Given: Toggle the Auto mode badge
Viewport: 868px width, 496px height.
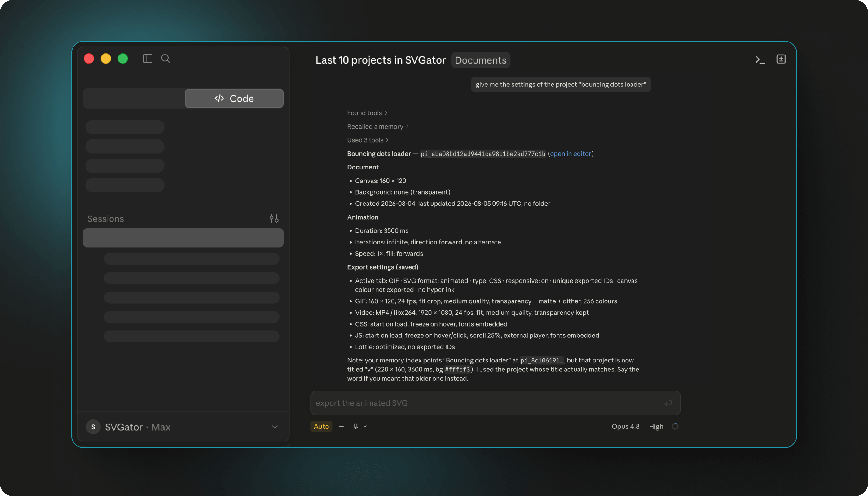Looking at the screenshot, I should (321, 426).
